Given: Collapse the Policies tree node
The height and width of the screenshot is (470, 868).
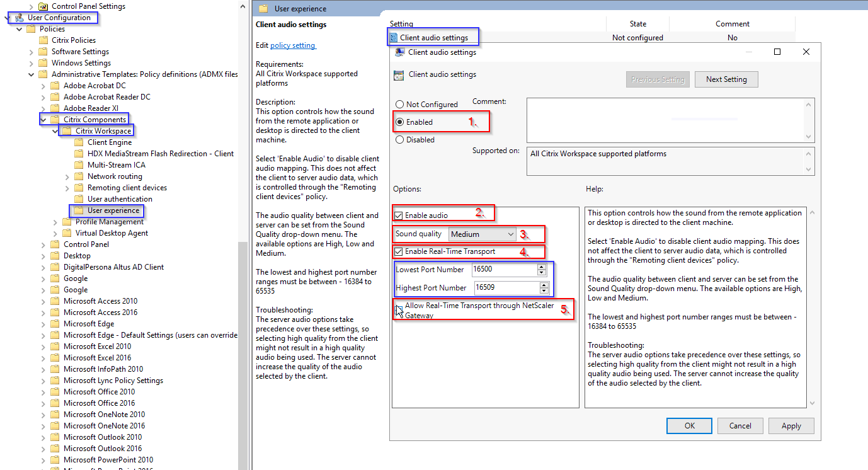Looking at the screenshot, I should [x=20, y=29].
